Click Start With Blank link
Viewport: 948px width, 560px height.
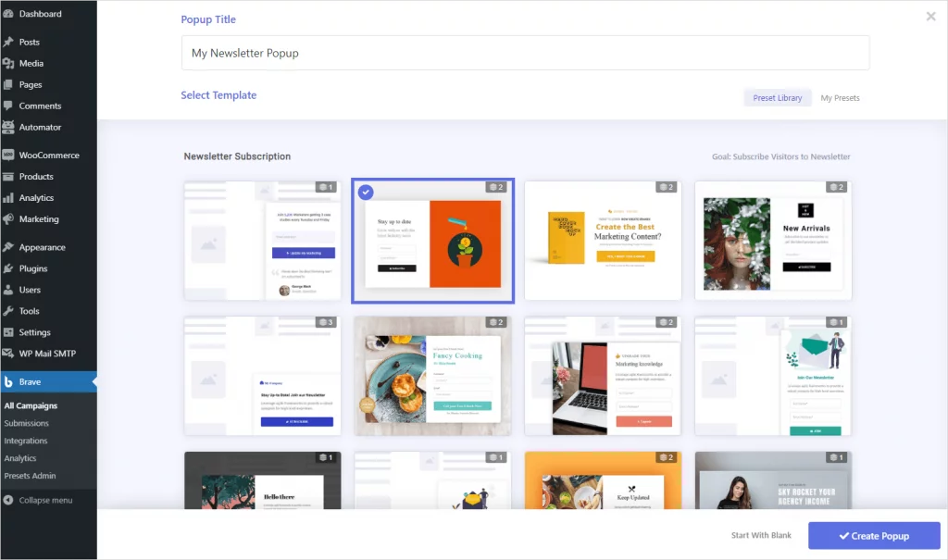pyautogui.click(x=761, y=535)
